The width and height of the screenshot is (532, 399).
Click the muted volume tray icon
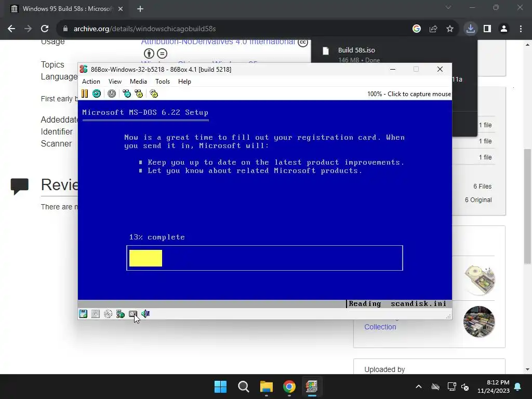point(465,387)
